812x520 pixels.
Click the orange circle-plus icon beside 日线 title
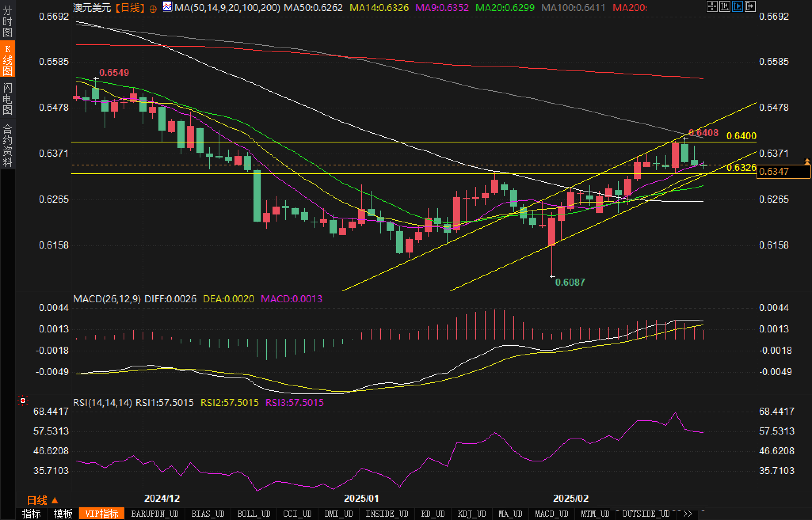coord(153,9)
